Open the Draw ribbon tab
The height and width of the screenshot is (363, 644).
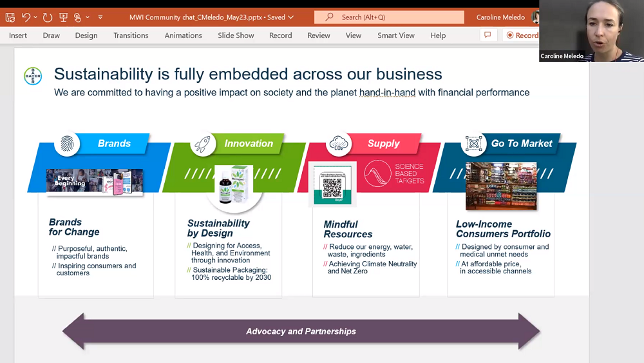point(52,35)
